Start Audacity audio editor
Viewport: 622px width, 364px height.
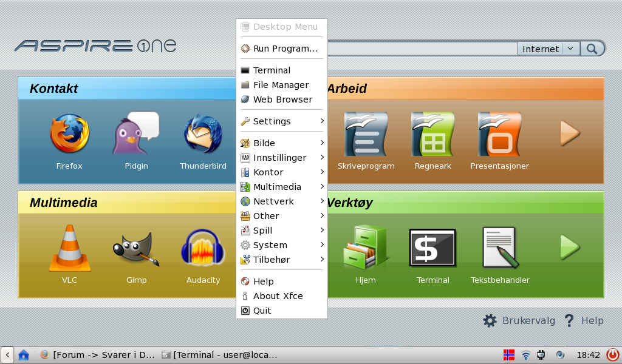[x=203, y=248]
